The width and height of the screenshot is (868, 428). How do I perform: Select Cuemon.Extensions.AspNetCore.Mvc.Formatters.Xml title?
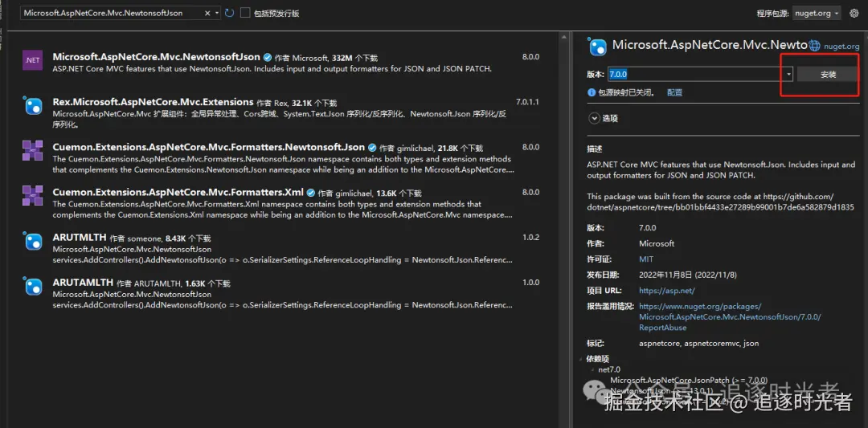(178, 193)
